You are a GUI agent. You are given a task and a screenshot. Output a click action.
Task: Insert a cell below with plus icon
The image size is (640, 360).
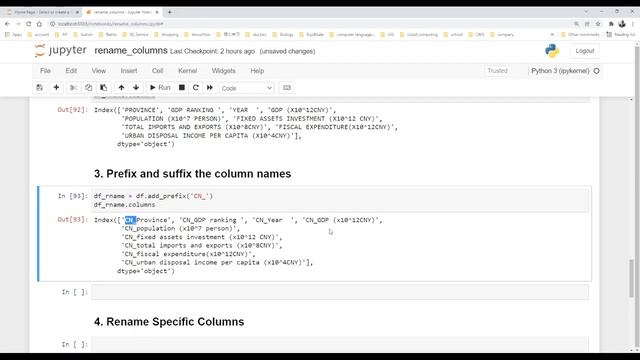pyautogui.click(x=56, y=88)
